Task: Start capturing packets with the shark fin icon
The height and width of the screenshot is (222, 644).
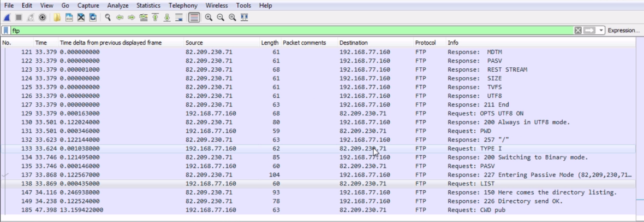Action: (x=7, y=17)
